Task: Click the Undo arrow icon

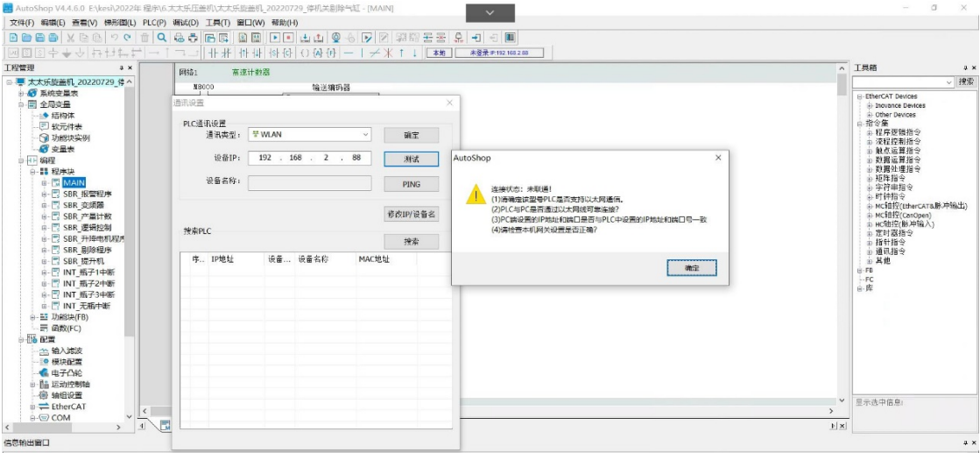Action: (x=115, y=37)
